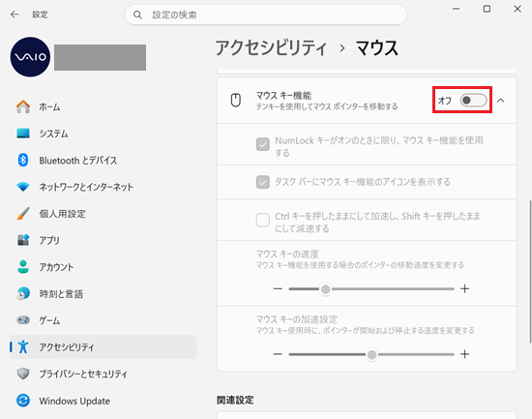Click the Accessibility figure icon
Screen dimensions: 532x419
pos(23,346)
